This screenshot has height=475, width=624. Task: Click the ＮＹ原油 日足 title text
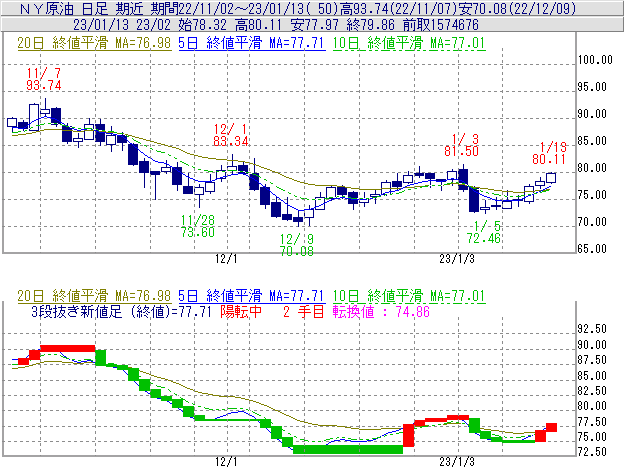(x=64, y=8)
